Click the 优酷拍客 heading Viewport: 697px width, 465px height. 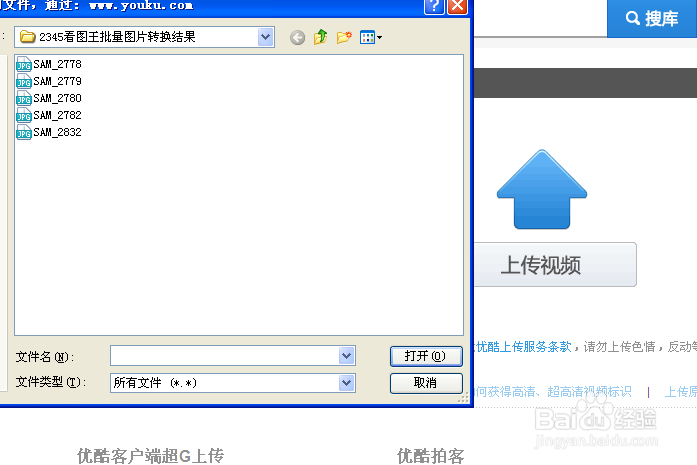(430, 456)
